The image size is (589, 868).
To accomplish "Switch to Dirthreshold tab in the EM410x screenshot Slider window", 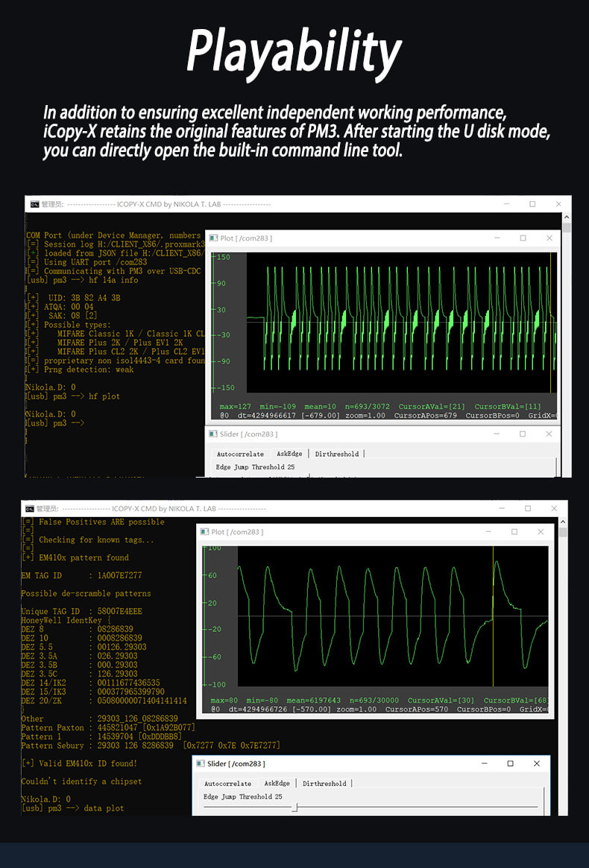I will pos(324,784).
